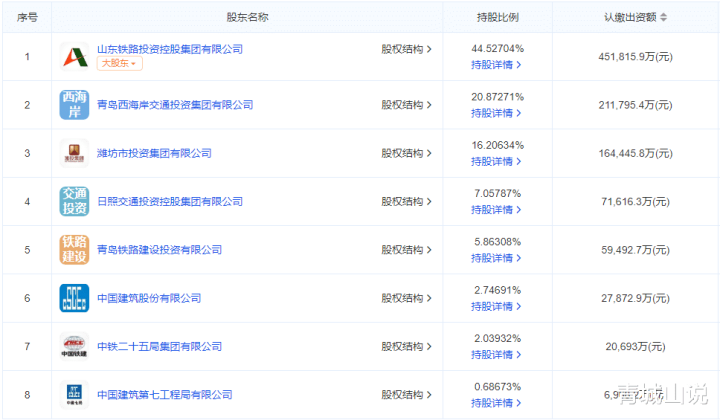This screenshot has width=720, height=420.
Task: View 持股详情 under 2.74691%
Action: 496,306
